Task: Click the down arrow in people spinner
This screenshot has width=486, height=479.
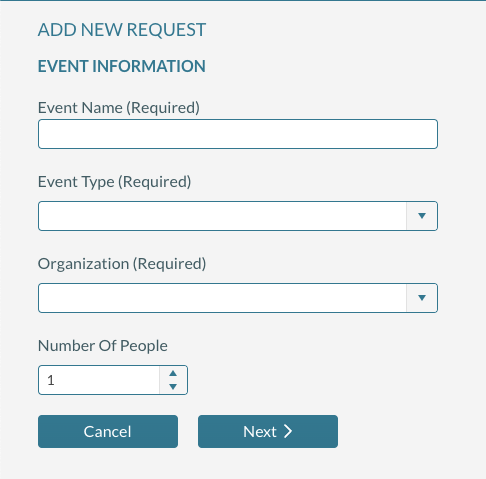Action: (173, 387)
